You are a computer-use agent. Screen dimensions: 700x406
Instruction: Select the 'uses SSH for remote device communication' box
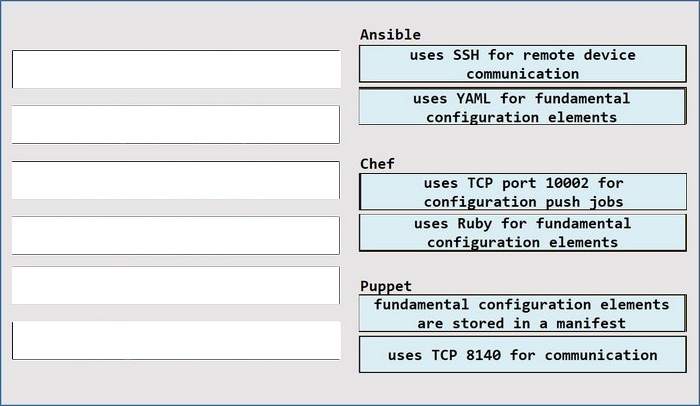pos(523,63)
